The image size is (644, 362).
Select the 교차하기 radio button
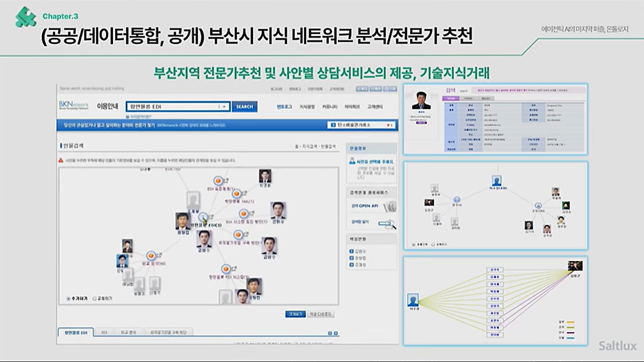[x=96, y=298]
